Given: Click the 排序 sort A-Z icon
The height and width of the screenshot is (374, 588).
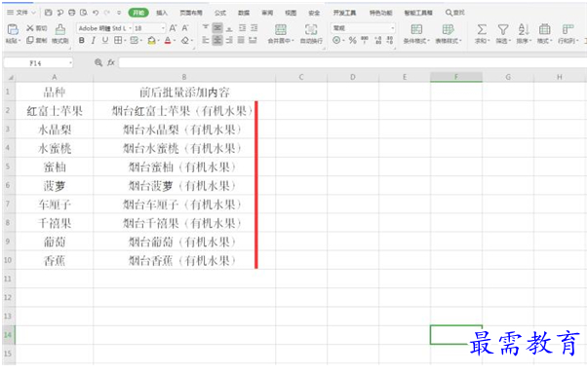Looking at the screenshot, I should (524, 29).
